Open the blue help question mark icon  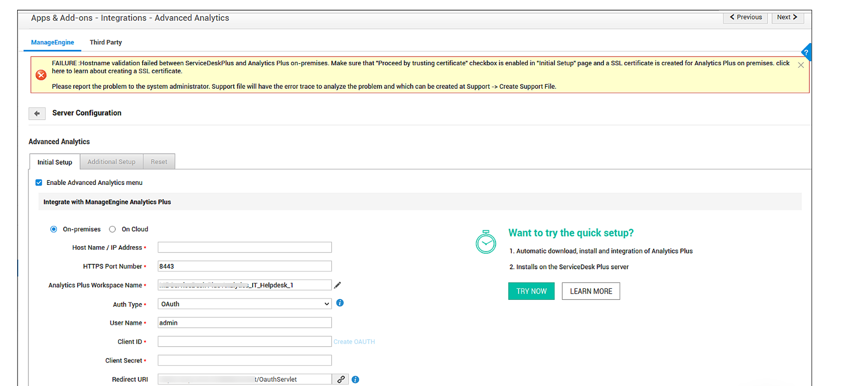pyautogui.click(x=806, y=52)
